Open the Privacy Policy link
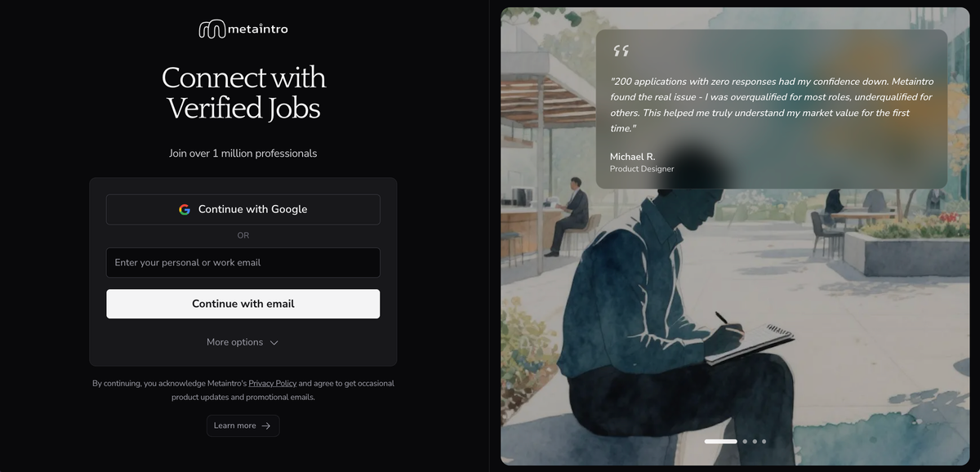Image resolution: width=980 pixels, height=472 pixels. pos(273,383)
